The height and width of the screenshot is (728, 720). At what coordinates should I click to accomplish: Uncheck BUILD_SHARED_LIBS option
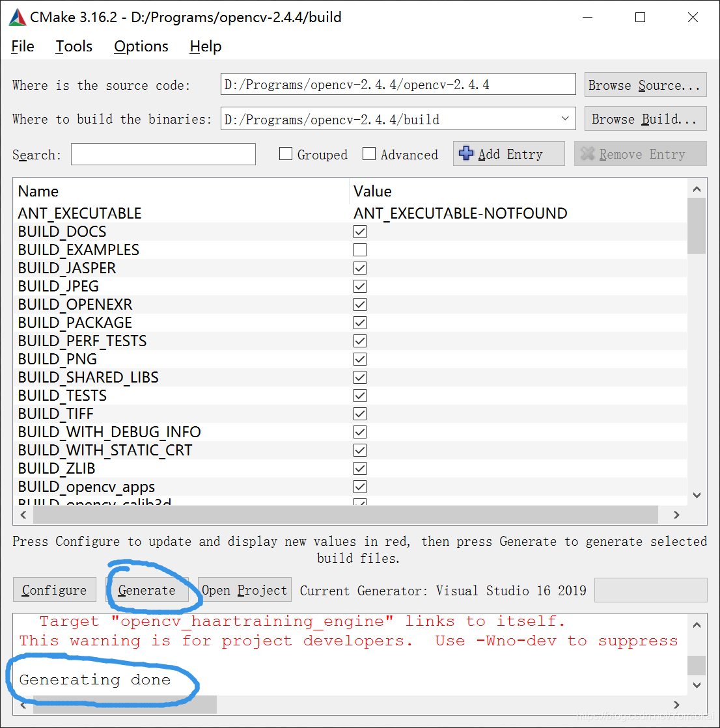360,377
